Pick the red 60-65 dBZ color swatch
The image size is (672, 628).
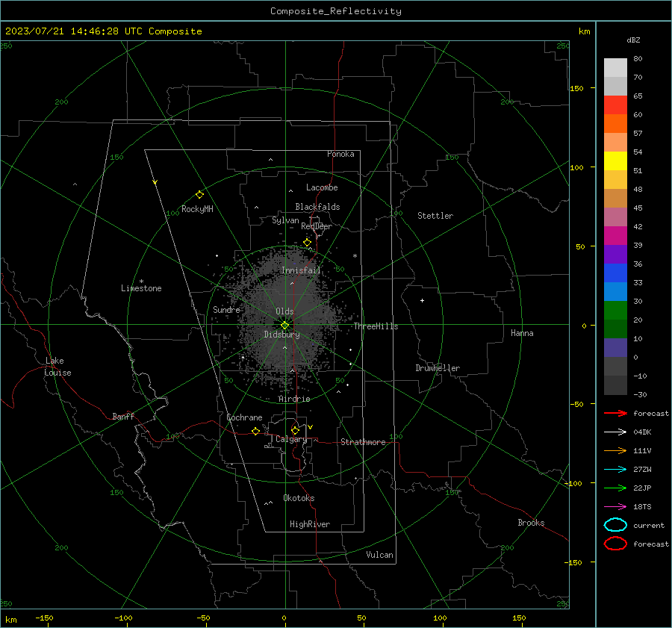(x=615, y=105)
